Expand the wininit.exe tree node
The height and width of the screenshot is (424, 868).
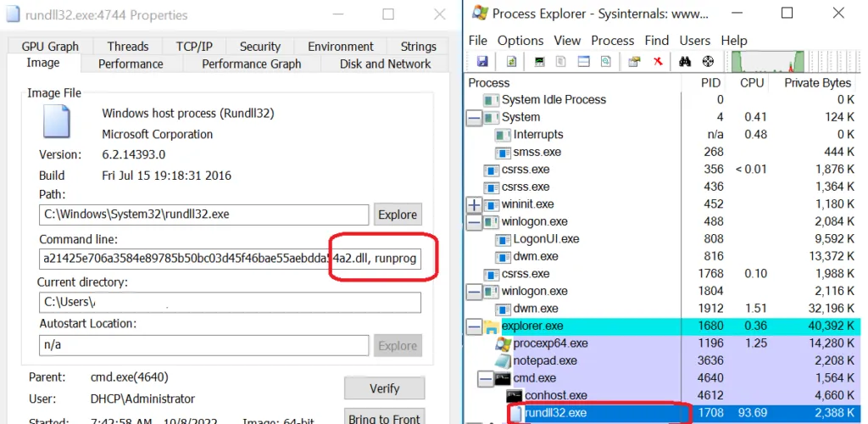(x=475, y=205)
